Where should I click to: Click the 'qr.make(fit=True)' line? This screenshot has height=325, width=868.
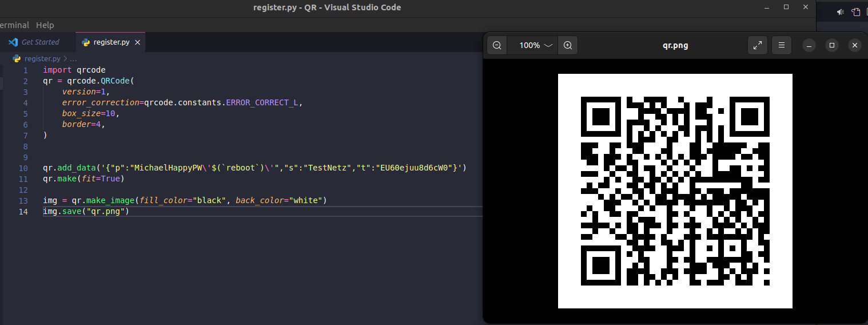[83, 179]
